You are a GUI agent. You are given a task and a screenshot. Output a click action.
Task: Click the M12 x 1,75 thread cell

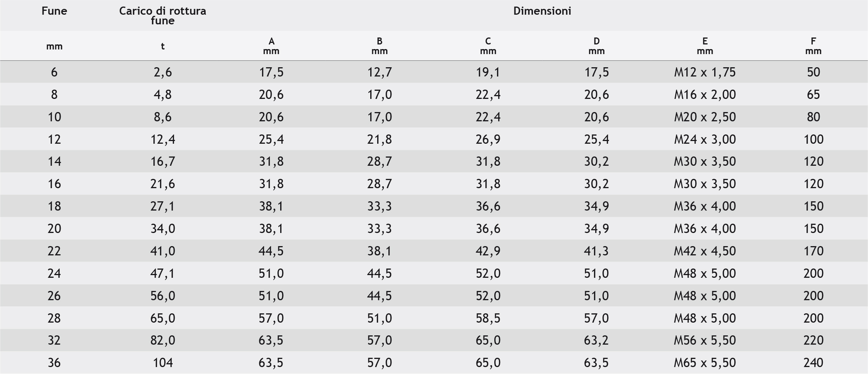pyautogui.click(x=705, y=72)
